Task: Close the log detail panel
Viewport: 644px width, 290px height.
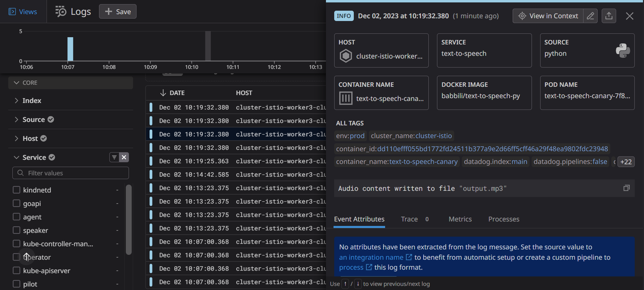Action: pos(630,16)
